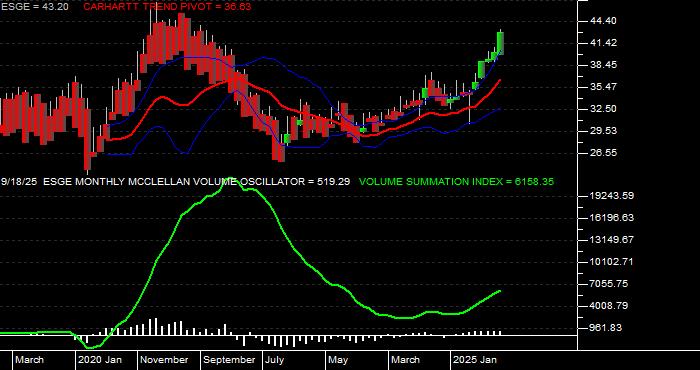
Task: Click the 26.55 price axis value
Action: point(603,152)
